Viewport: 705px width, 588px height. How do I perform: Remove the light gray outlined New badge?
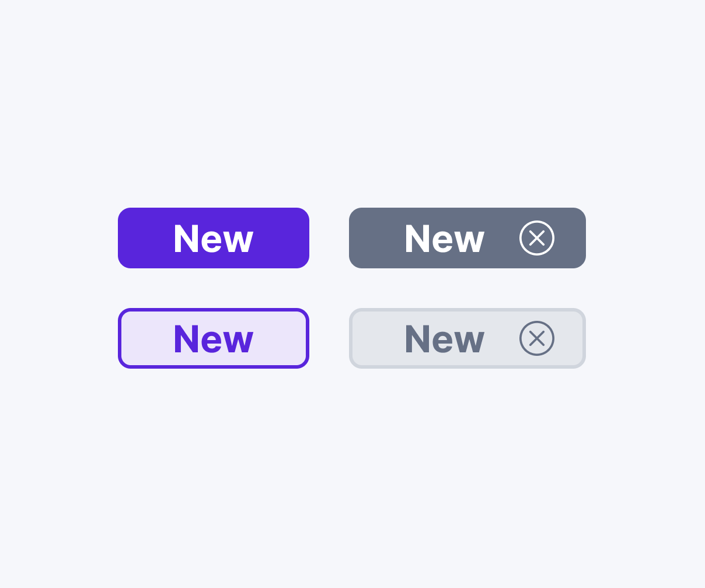(x=536, y=338)
